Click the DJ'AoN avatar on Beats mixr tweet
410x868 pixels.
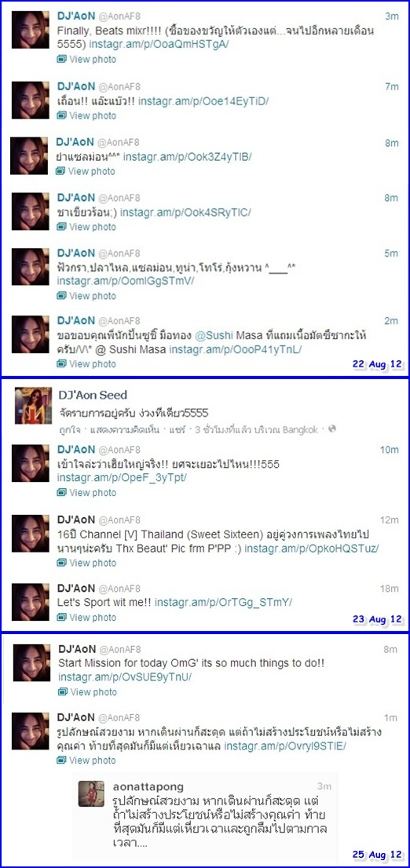[31, 29]
